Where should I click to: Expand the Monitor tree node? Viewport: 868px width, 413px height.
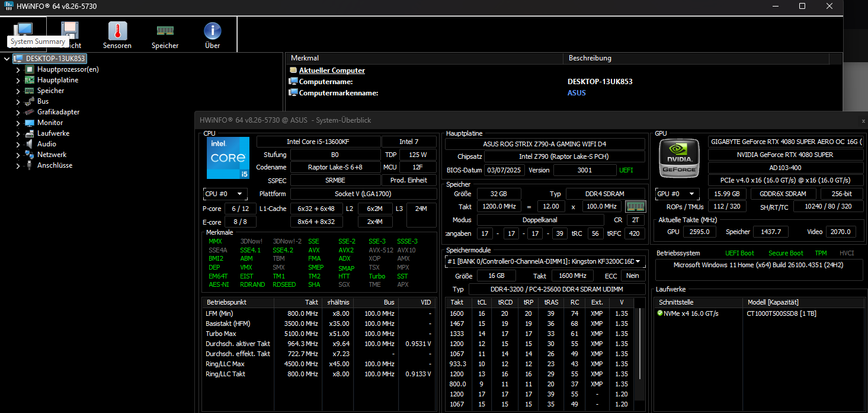(x=18, y=123)
